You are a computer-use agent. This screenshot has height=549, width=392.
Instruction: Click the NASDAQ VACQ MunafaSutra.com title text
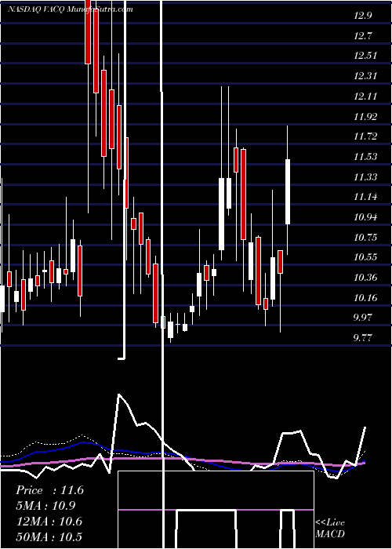[71, 9]
